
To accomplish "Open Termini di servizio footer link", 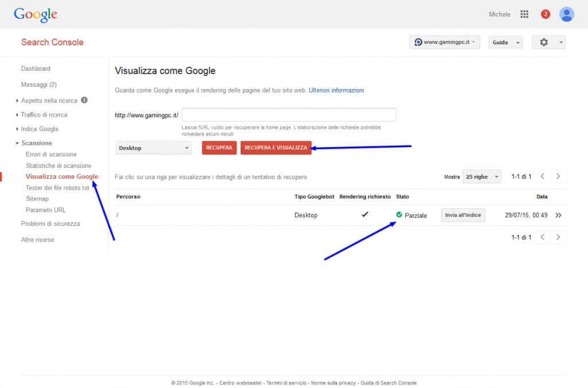I will 286,383.
